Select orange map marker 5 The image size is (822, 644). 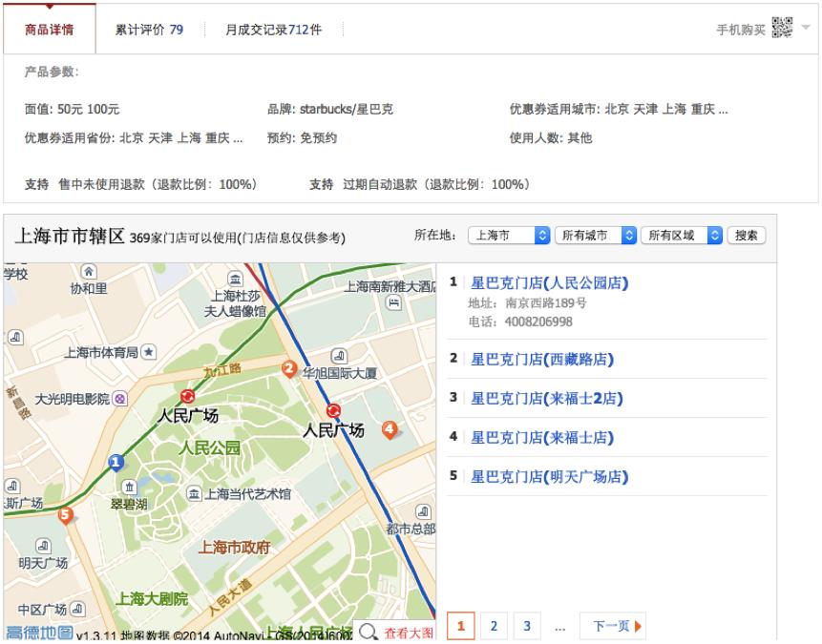(65, 515)
